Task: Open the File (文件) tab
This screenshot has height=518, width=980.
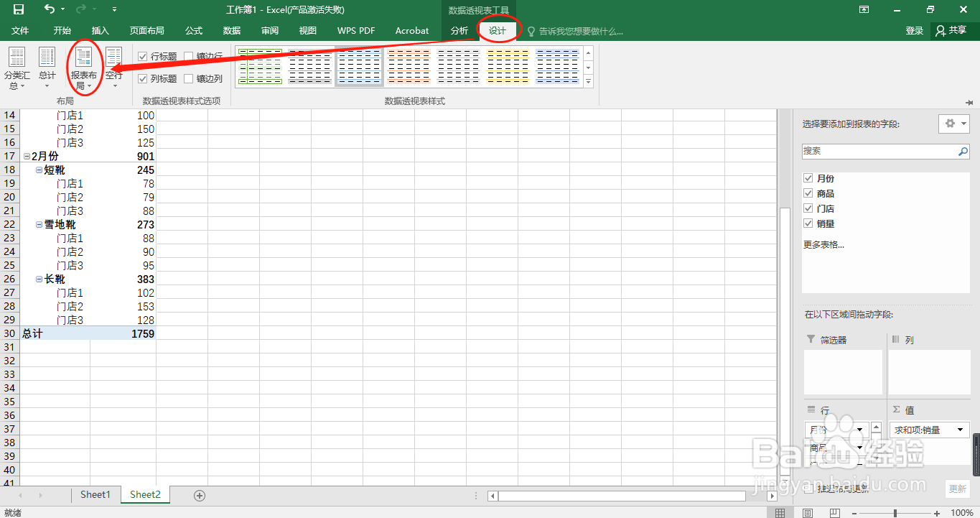Action: (20, 31)
